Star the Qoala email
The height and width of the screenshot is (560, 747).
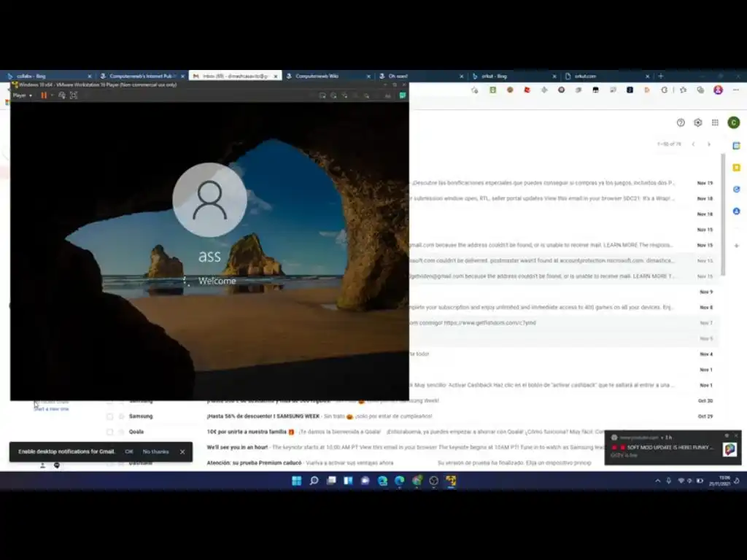pos(122,432)
